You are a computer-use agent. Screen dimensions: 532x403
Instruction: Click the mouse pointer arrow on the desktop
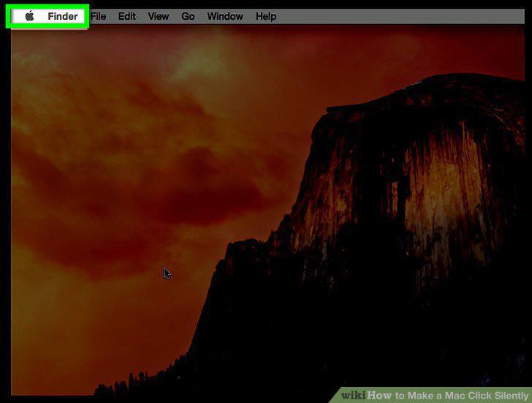click(167, 274)
